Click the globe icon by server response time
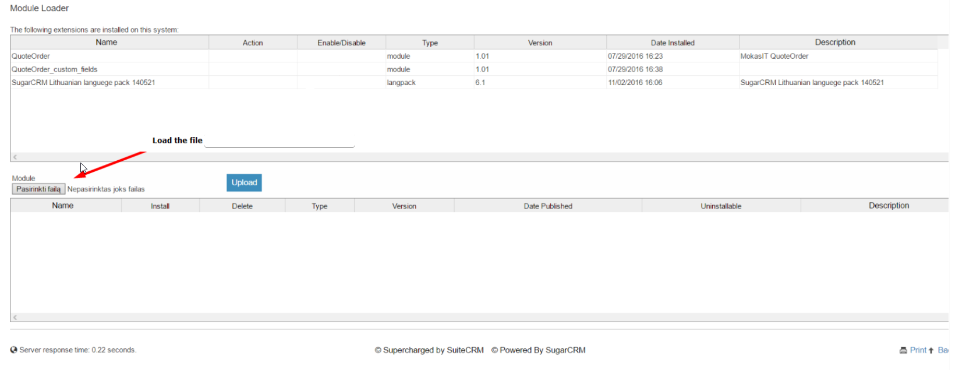This screenshot has width=980, height=370. click(x=13, y=350)
